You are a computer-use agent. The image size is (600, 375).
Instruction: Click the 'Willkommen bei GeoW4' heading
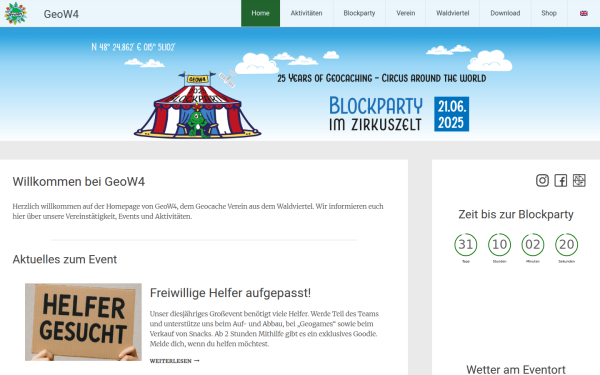(x=79, y=181)
